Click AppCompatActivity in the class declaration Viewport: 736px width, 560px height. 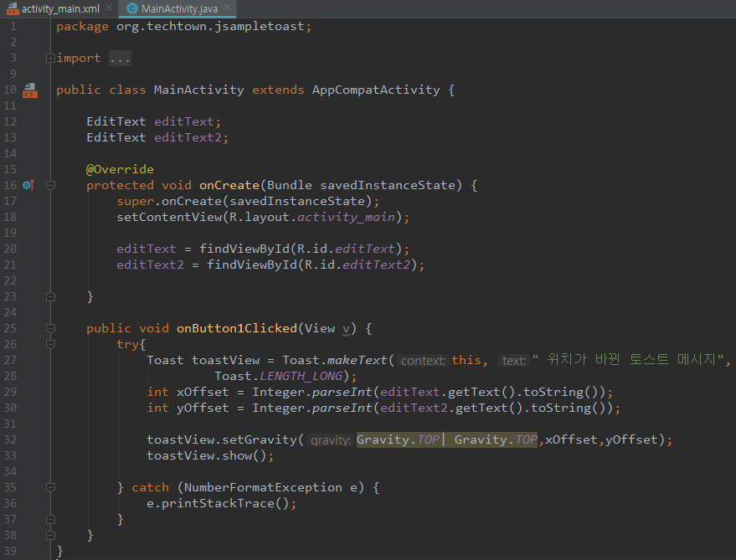pos(376,90)
